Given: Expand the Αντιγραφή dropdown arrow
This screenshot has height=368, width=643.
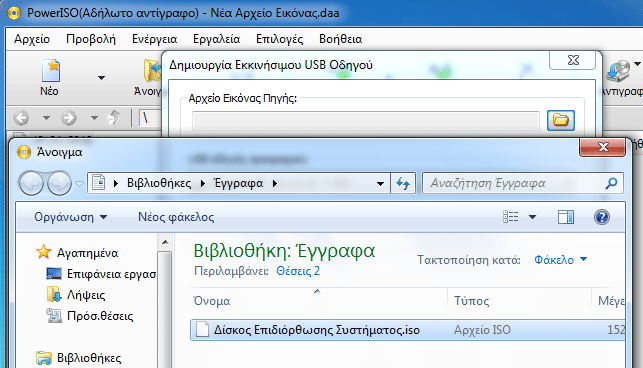Looking at the screenshot, I should pos(637,64).
